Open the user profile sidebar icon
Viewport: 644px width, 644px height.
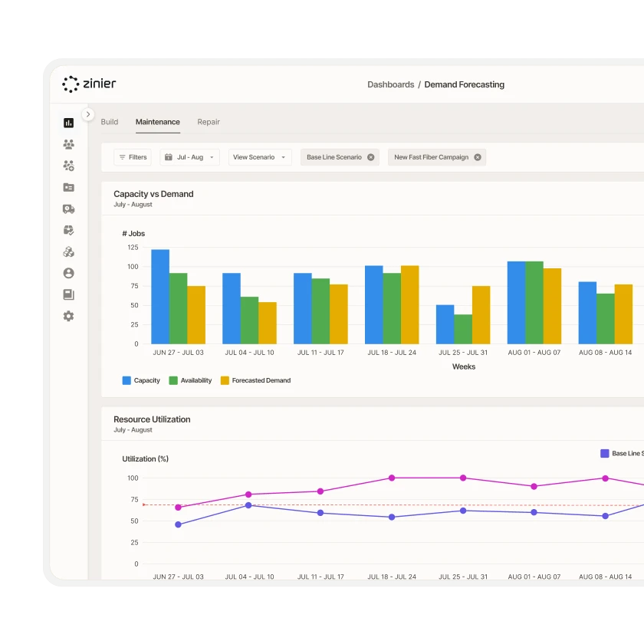click(x=68, y=273)
